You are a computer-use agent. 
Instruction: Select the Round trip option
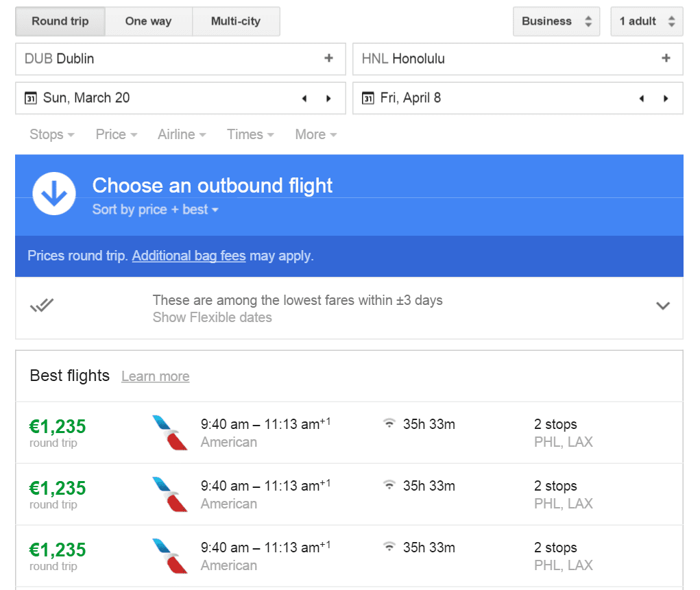tap(60, 21)
